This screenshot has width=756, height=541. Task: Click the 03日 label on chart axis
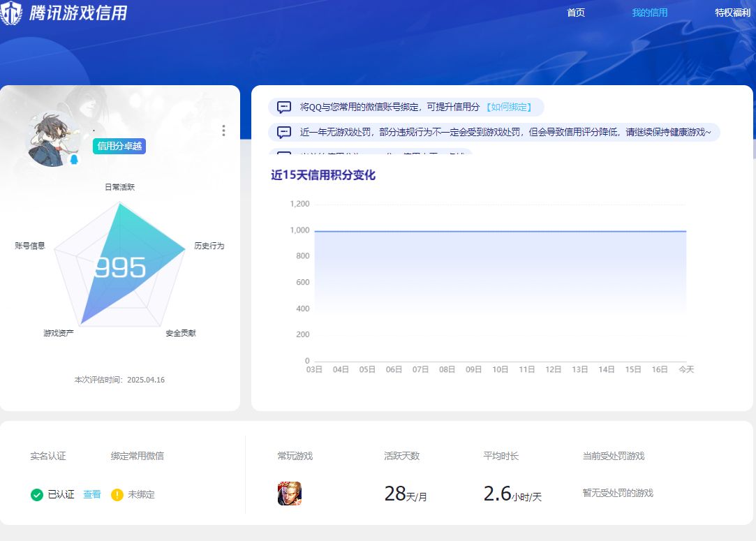coord(314,369)
